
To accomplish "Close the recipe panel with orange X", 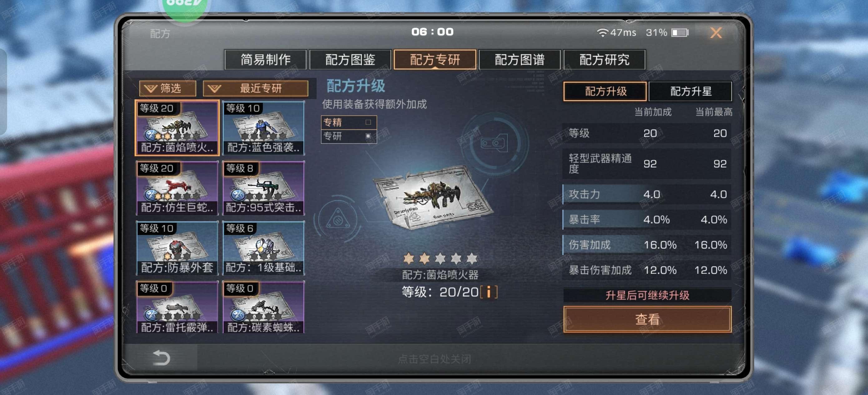I will [716, 33].
